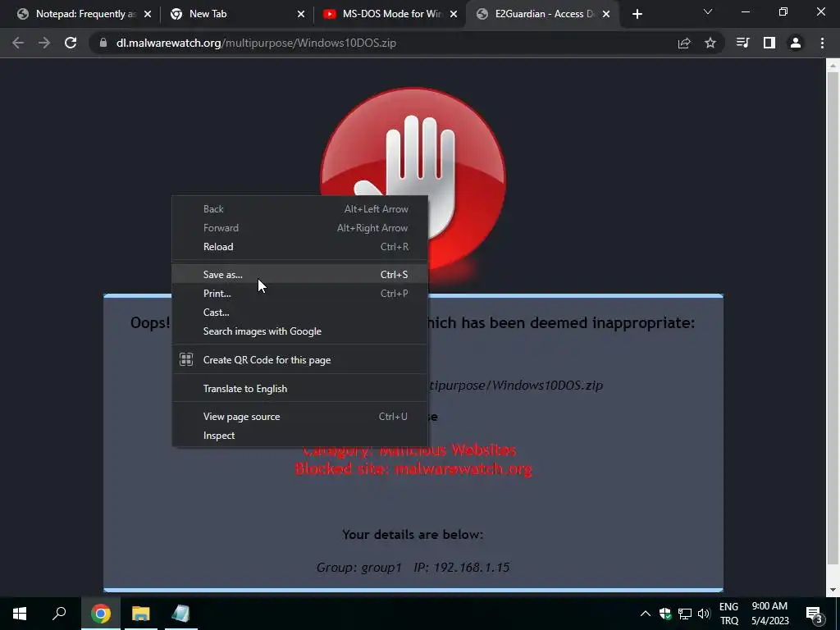Click the scrollbar up arrow

point(833,66)
